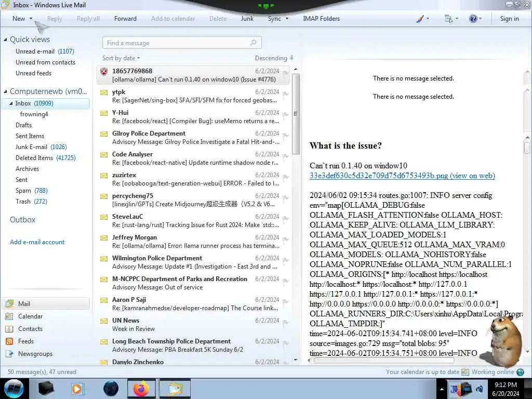Screen dimensions: 532x399
Task: Flag the Jeffrey Morgan message
Action: [x=285, y=240]
